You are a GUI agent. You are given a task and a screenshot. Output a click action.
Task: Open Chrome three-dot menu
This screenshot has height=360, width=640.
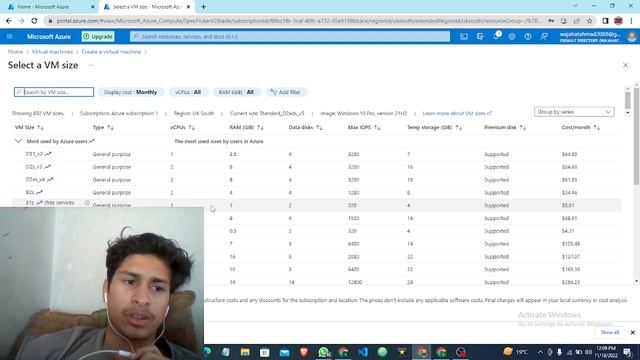click(631, 20)
